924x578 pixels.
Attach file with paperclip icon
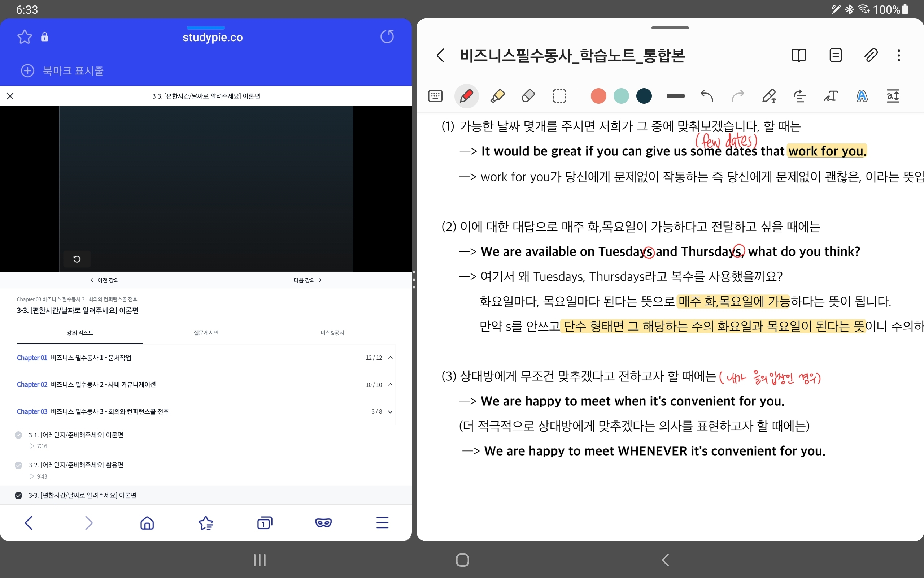pyautogui.click(x=871, y=55)
